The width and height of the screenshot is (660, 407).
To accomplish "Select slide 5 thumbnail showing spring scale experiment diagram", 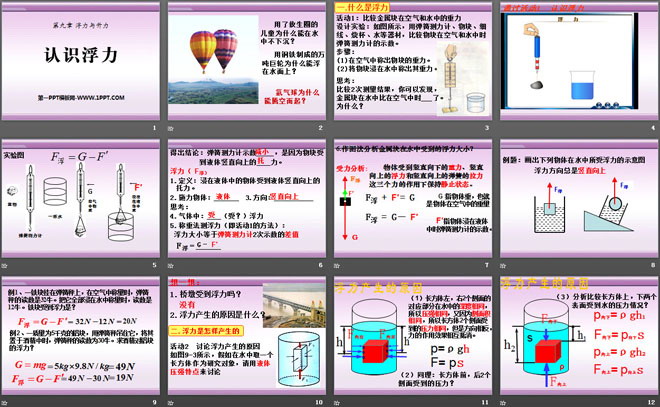I will (81, 199).
